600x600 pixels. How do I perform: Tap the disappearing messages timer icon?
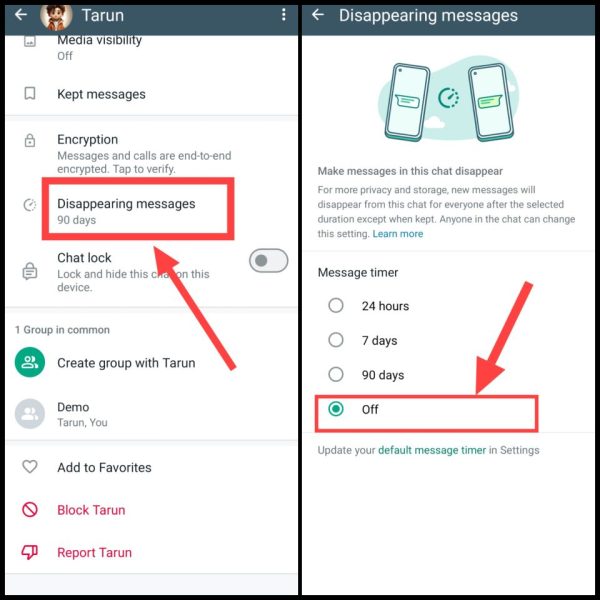[x=30, y=205]
